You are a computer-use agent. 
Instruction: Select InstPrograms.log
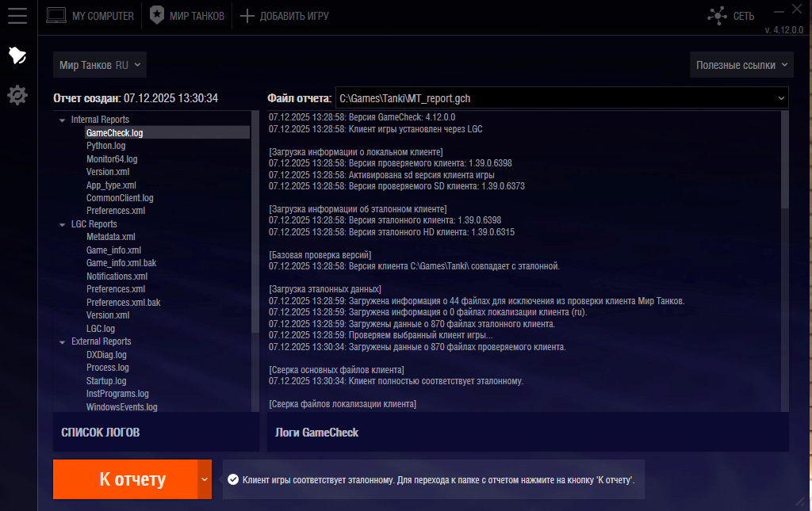[117, 394]
